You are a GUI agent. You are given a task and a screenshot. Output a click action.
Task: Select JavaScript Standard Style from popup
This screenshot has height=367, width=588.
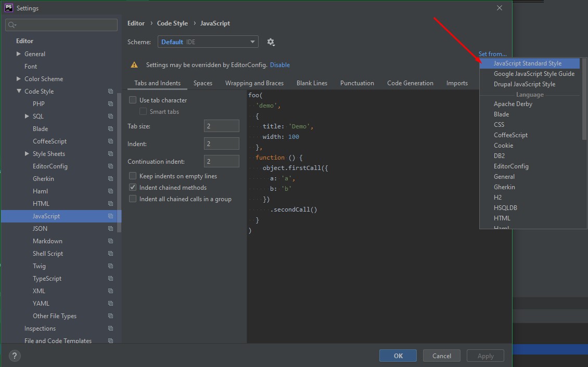(530, 63)
